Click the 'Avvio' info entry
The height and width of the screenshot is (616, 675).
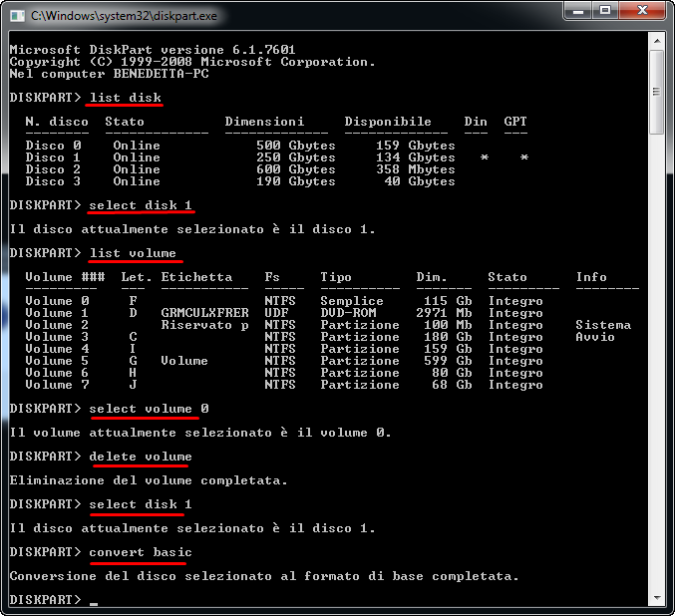[595, 337]
